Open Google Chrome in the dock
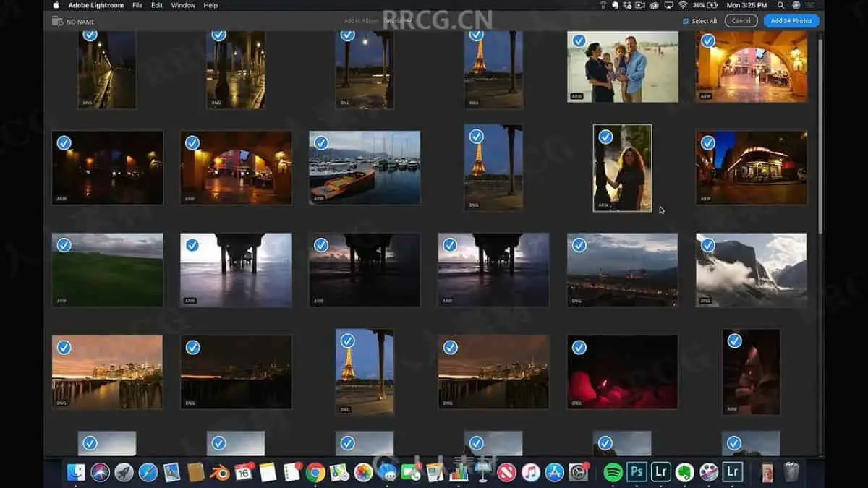Screen dimensions: 868x488 (315, 472)
